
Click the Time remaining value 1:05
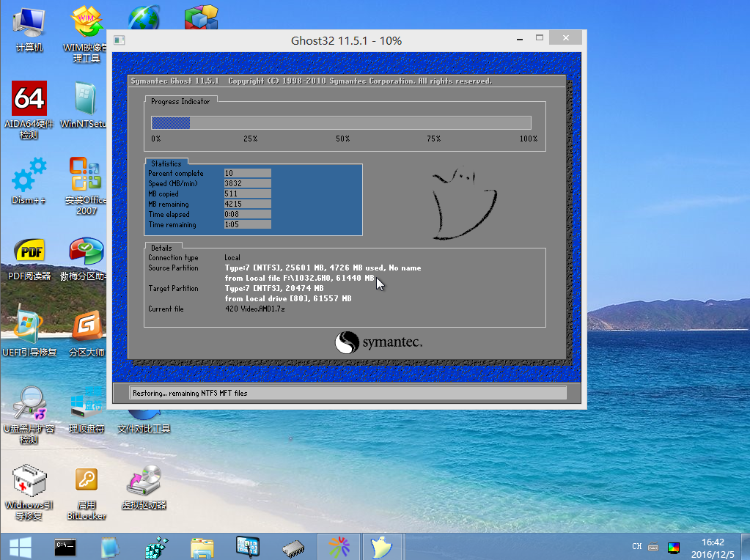coord(248,224)
